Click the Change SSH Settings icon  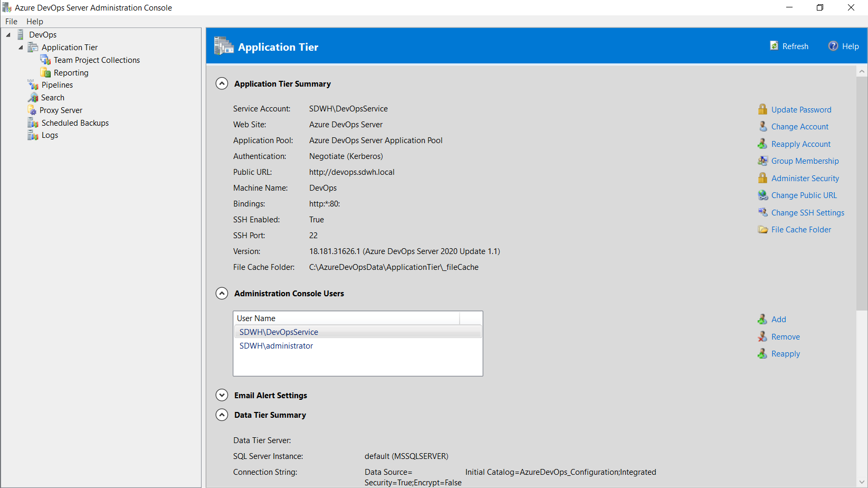(762, 212)
